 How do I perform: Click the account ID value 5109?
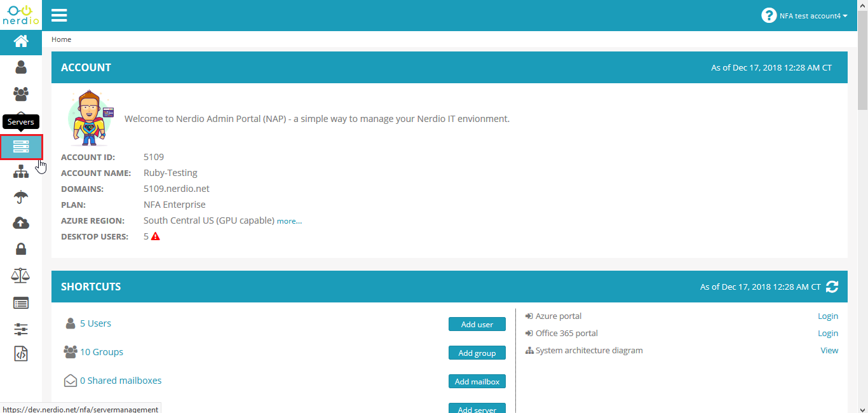(154, 157)
